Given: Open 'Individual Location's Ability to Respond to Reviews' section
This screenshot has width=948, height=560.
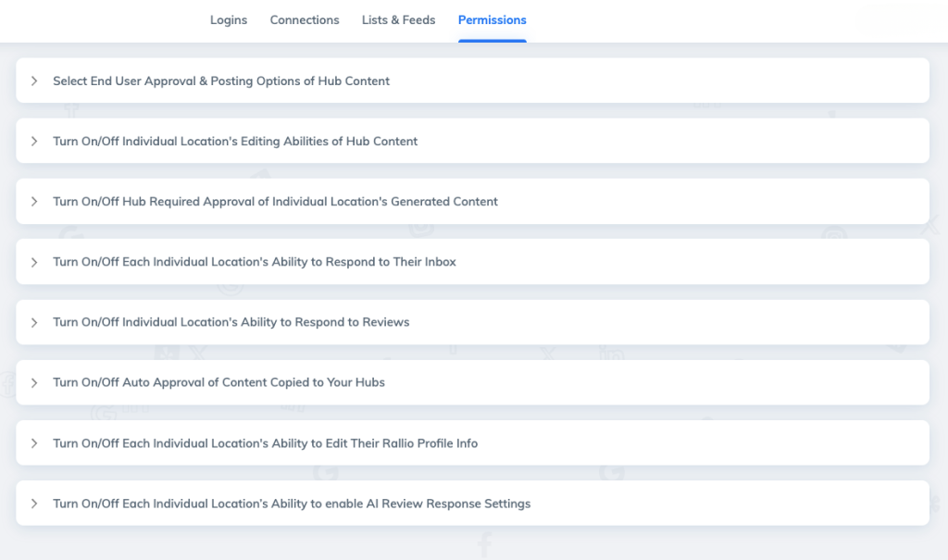Looking at the screenshot, I should click(231, 322).
